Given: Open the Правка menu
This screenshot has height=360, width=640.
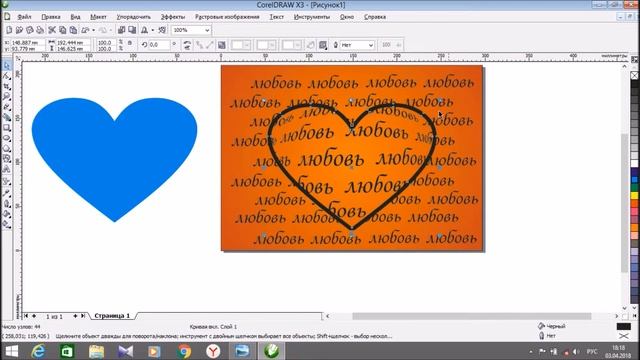Looking at the screenshot, I should (51, 17).
